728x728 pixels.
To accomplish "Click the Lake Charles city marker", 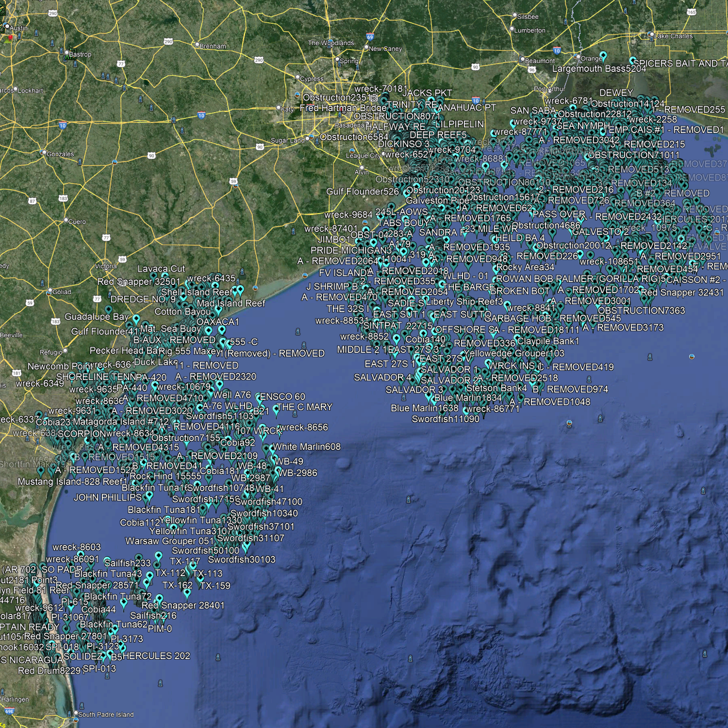I will tap(651, 35).
